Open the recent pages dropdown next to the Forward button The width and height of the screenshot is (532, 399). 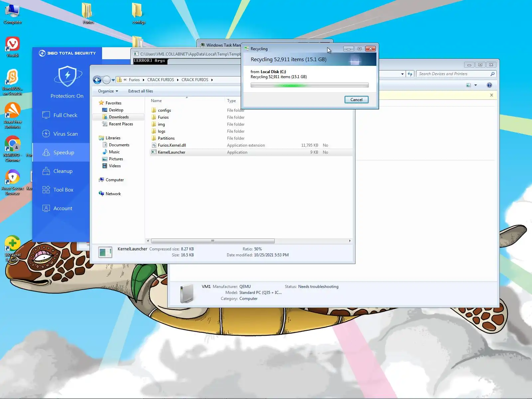point(113,80)
